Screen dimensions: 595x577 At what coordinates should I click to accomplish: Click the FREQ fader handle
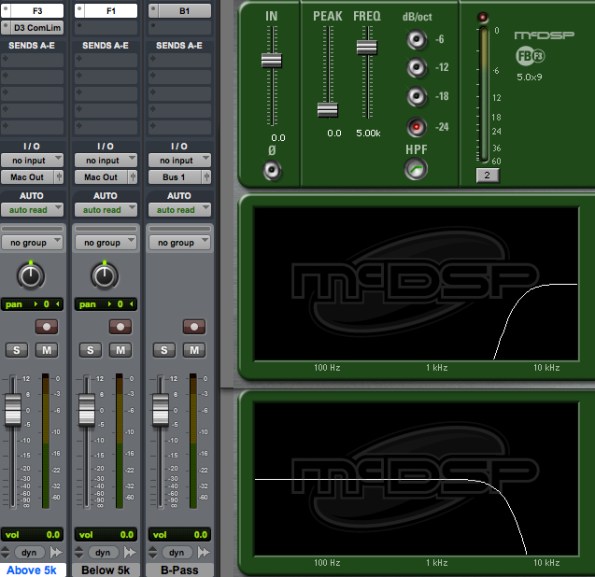(x=367, y=47)
